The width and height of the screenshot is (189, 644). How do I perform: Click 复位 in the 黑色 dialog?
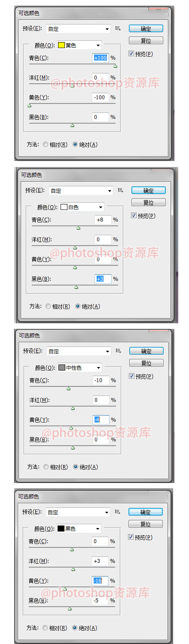pyautogui.click(x=146, y=524)
